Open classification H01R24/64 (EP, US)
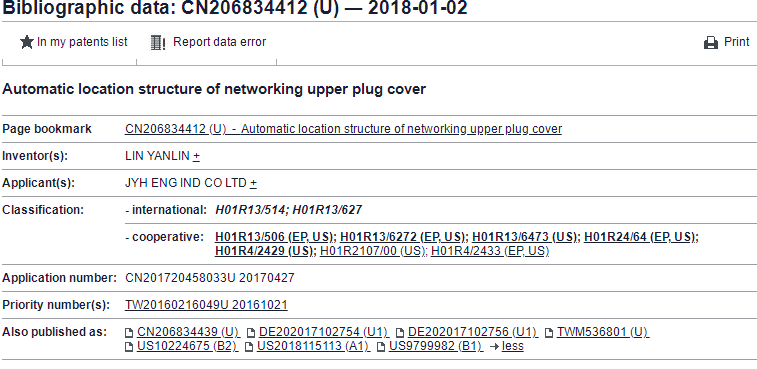Image resolution: width=757 pixels, height=369 pixels. (x=640, y=237)
